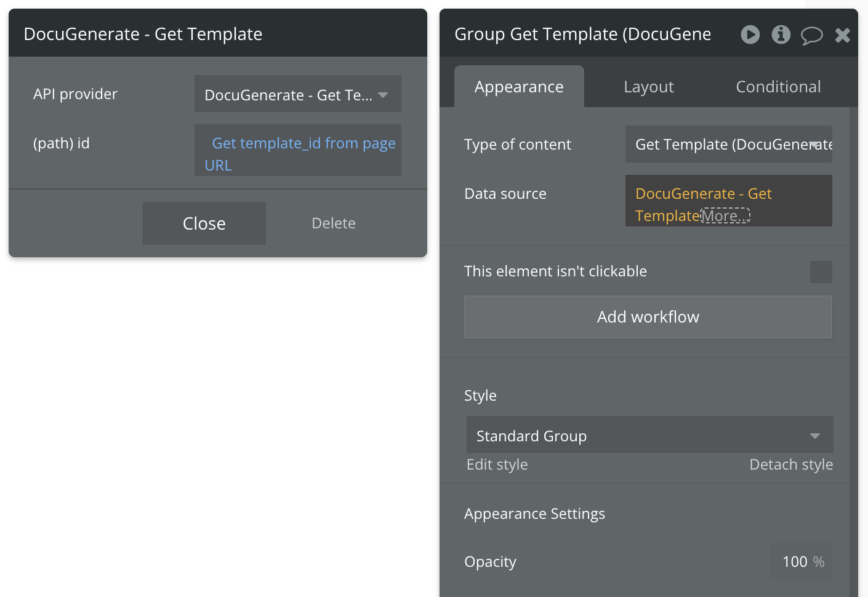
Task: Click the "Type of content" label
Action: (518, 145)
